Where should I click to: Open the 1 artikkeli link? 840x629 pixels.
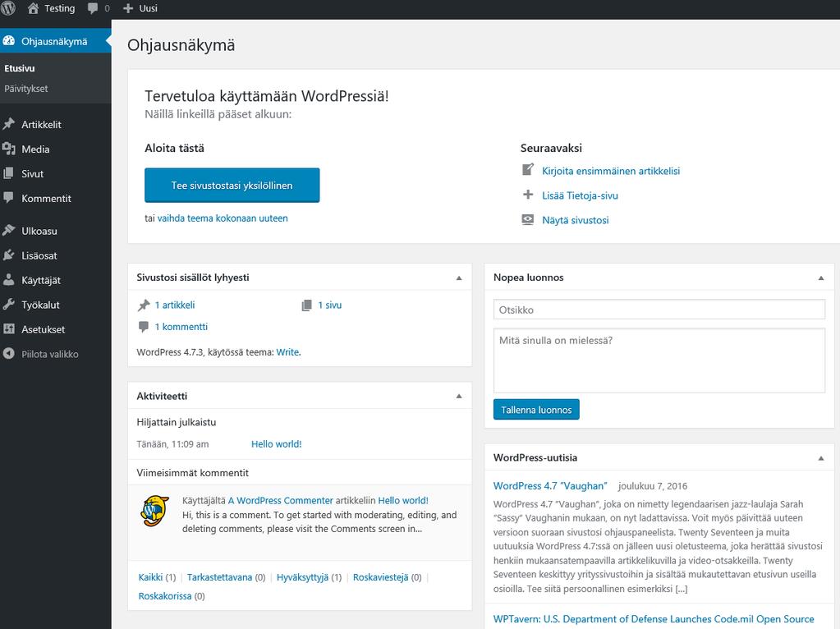tap(175, 305)
